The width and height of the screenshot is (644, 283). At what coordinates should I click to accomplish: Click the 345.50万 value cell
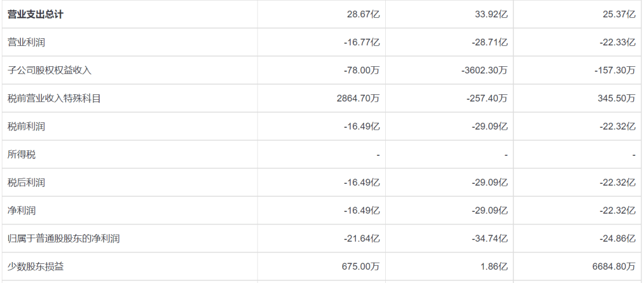[x=616, y=99]
